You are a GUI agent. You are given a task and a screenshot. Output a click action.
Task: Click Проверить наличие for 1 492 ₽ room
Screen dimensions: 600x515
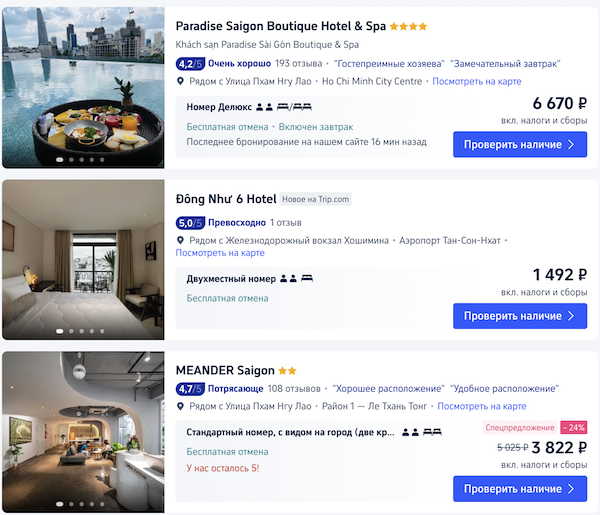[520, 316]
